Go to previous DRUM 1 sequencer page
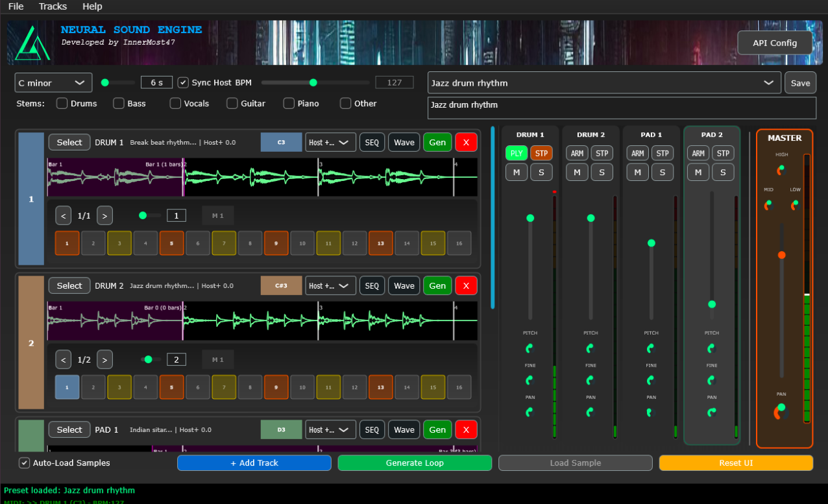Image resolution: width=828 pixels, height=504 pixels. [x=64, y=215]
